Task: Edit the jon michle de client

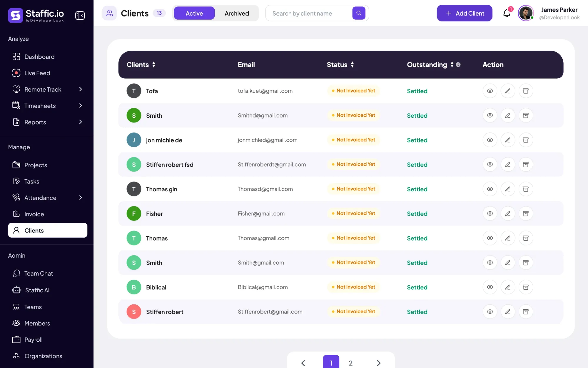Action: click(x=508, y=140)
